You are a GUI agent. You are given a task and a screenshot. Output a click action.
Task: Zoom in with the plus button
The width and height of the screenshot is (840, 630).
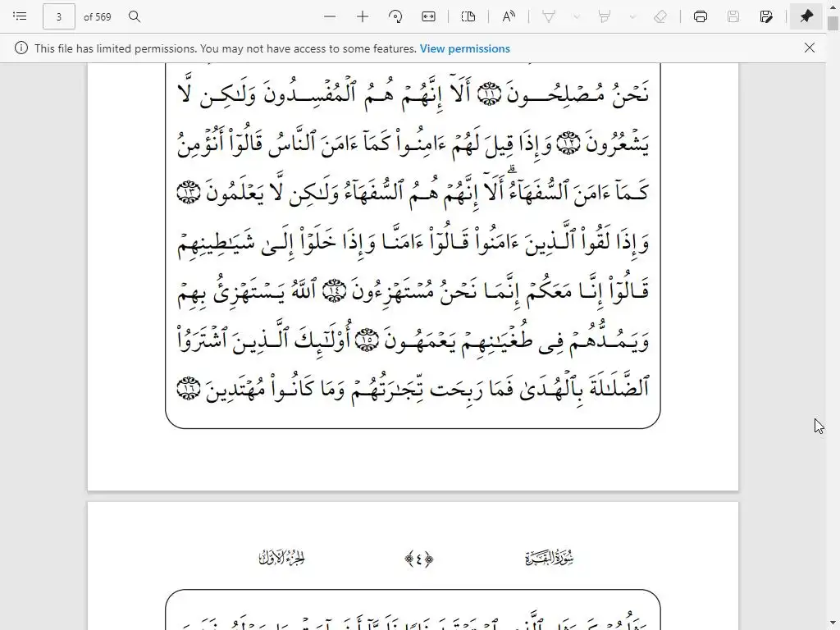point(363,16)
